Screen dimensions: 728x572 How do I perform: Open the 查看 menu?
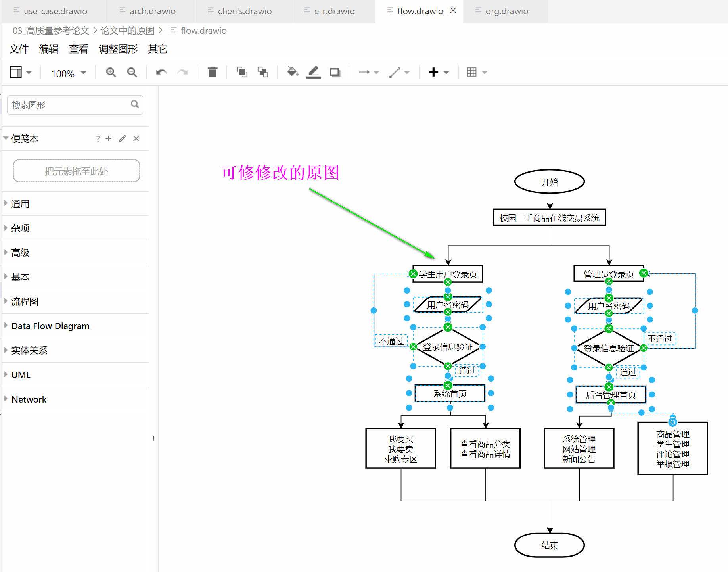[79, 49]
